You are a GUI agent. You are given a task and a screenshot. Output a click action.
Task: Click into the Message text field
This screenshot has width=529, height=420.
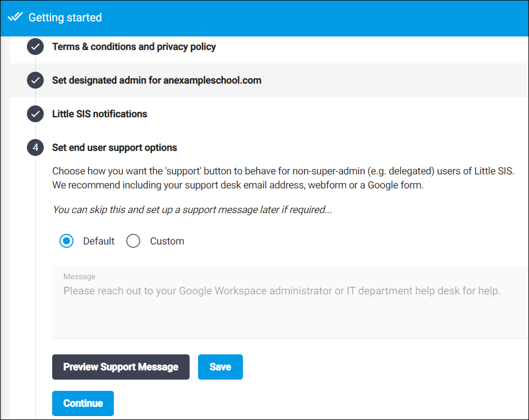coord(290,302)
